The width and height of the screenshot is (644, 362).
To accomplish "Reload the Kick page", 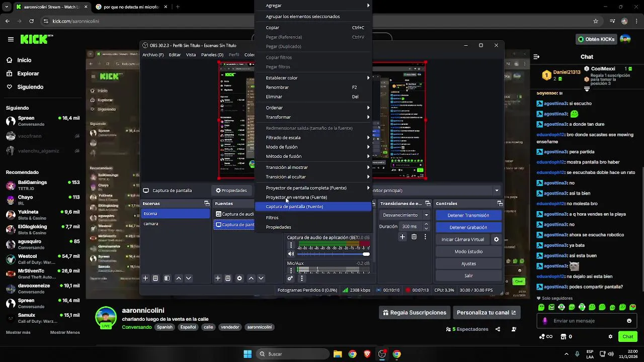I will click(x=32, y=21).
